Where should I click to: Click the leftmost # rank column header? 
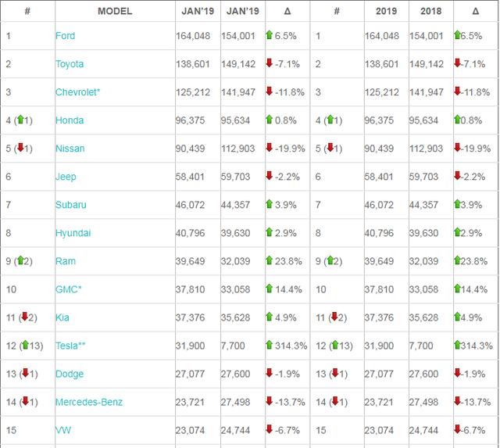point(27,11)
